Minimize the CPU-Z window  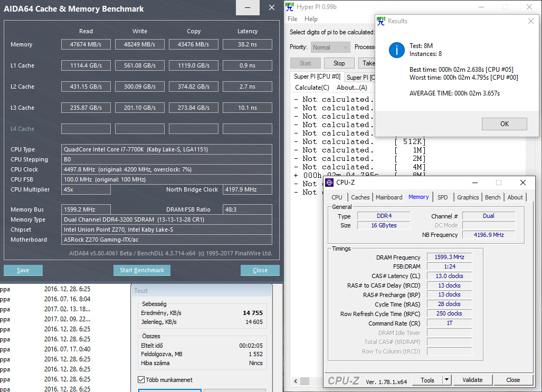(475, 183)
